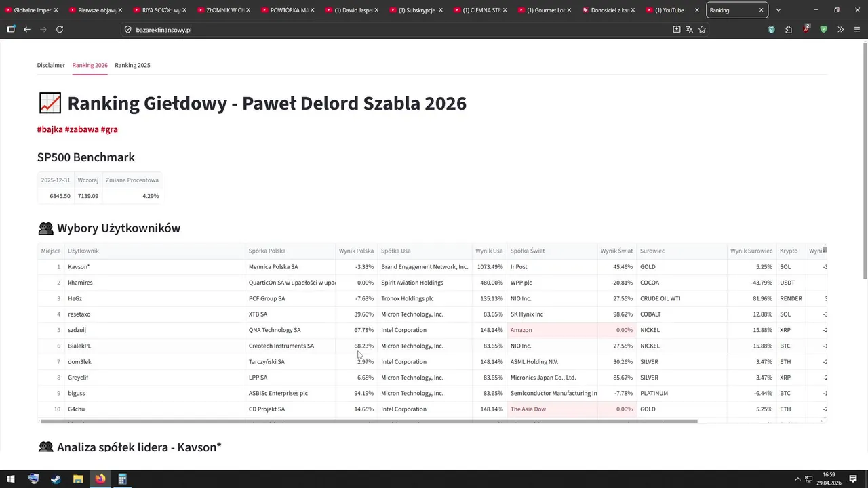Viewport: 868px width, 488px height.
Task: Click the table's horizontal scrollbar
Action: coord(369,421)
